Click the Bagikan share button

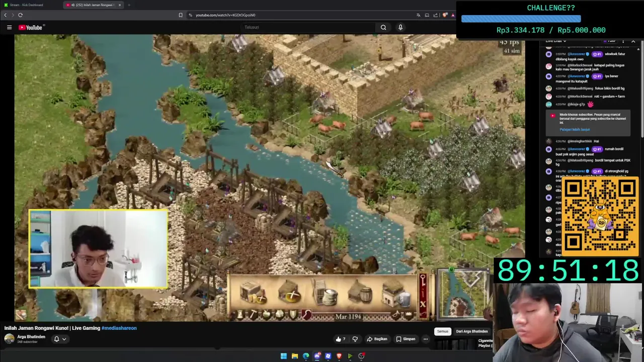pos(377,339)
